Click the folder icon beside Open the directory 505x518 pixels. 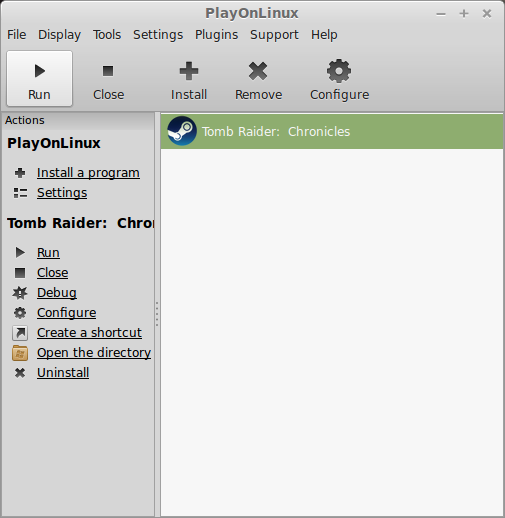[x=20, y=353]
